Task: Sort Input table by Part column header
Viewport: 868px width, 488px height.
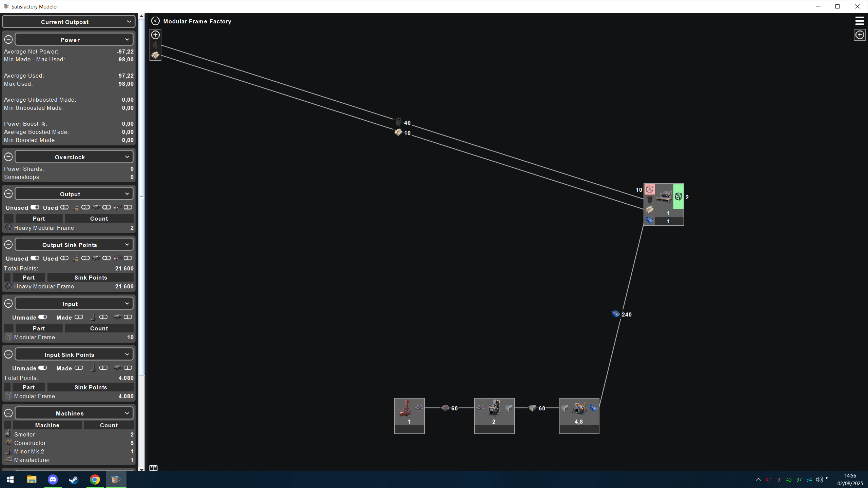Action: tap(39, 328)
